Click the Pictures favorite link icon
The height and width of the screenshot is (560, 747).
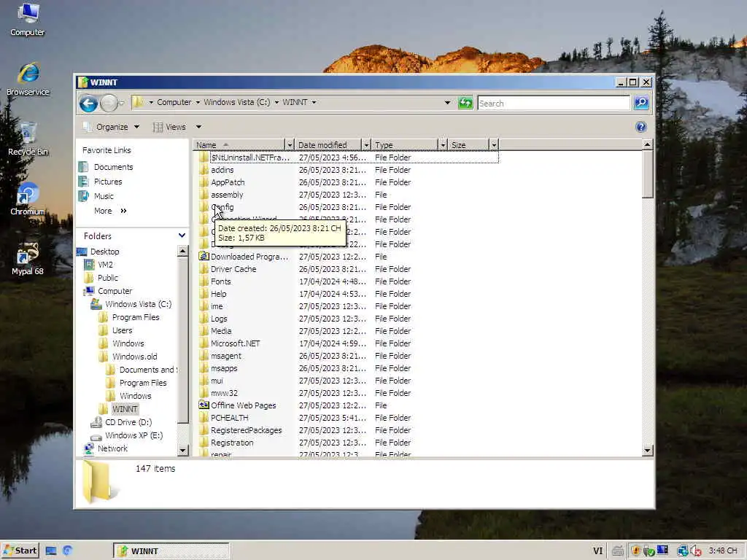click(x=83, y=182)
